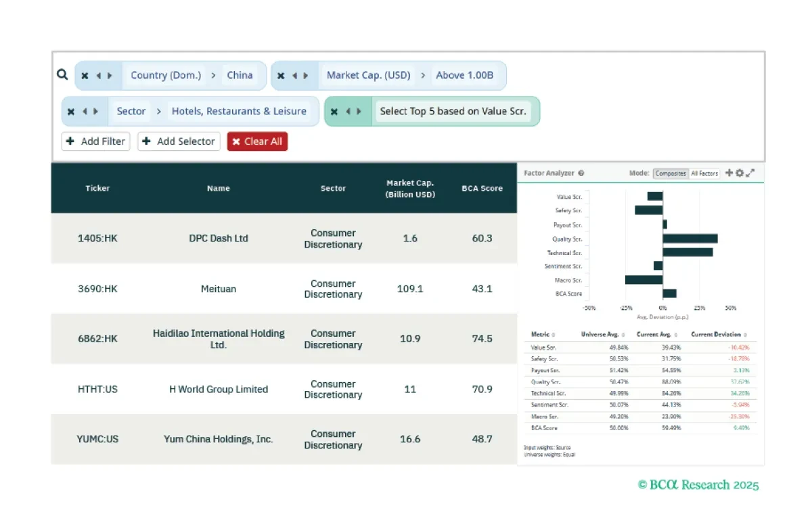812x510 pixels.
Task: Click the Add Selector button
Action: coord(179,141)
